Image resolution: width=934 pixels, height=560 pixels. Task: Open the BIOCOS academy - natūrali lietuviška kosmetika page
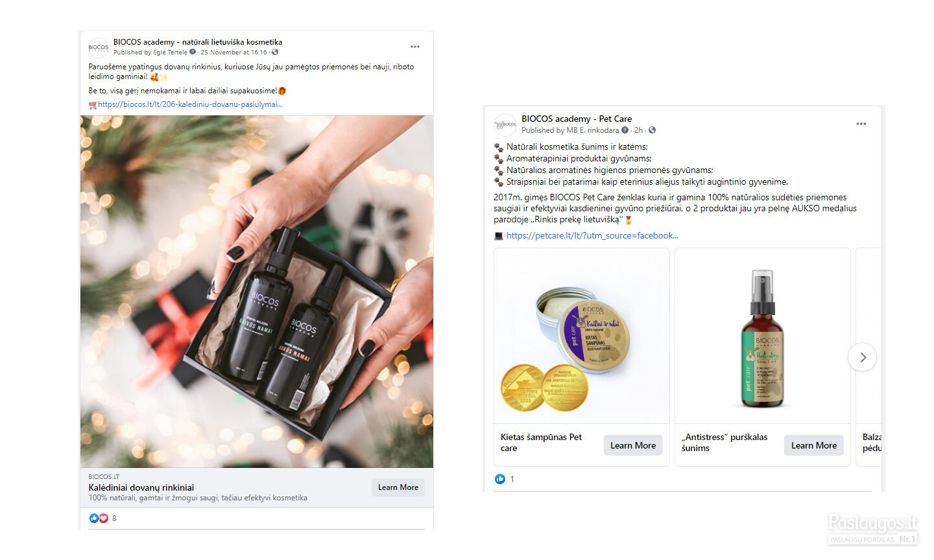click(x=198, y=42)
